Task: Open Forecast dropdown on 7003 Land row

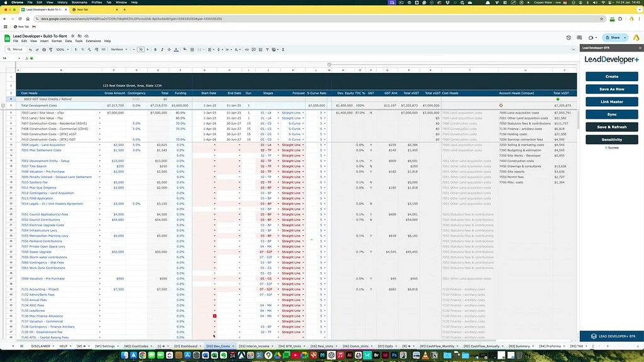Action: 303,112
